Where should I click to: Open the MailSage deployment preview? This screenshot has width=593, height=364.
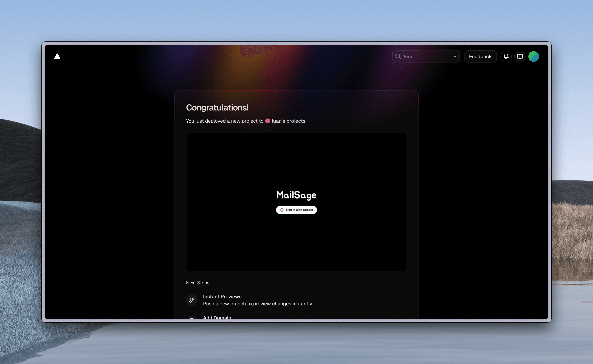(296, 202)
